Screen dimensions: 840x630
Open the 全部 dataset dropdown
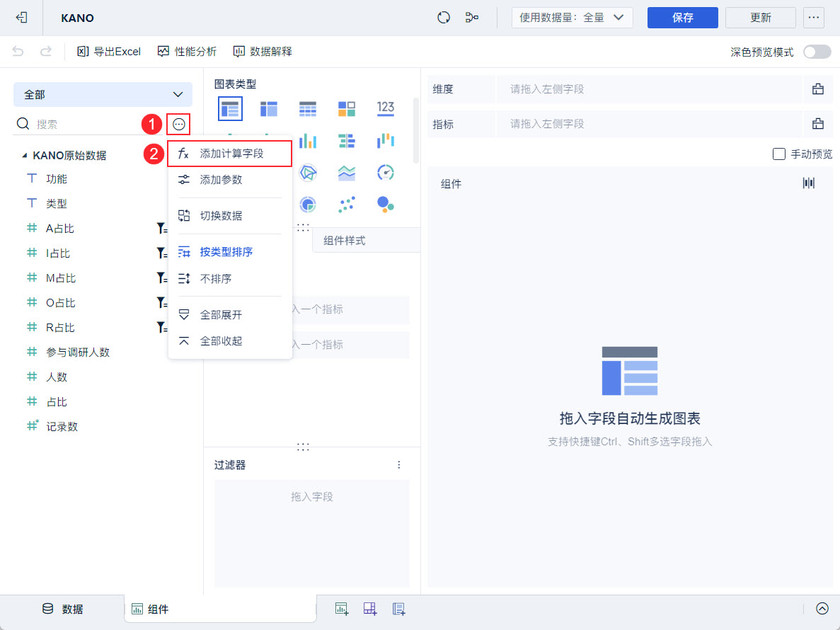coord(103,94)
